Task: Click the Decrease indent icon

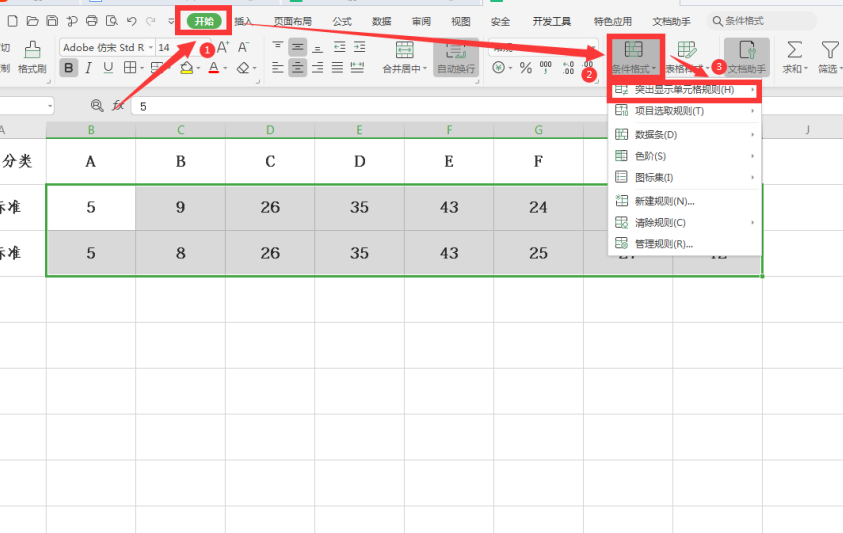Action: (339, 47)
